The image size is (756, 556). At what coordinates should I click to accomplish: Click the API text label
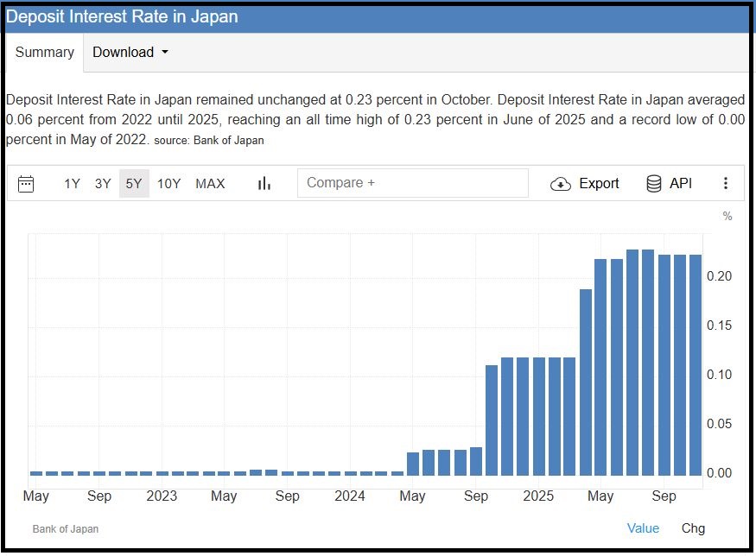681,184
